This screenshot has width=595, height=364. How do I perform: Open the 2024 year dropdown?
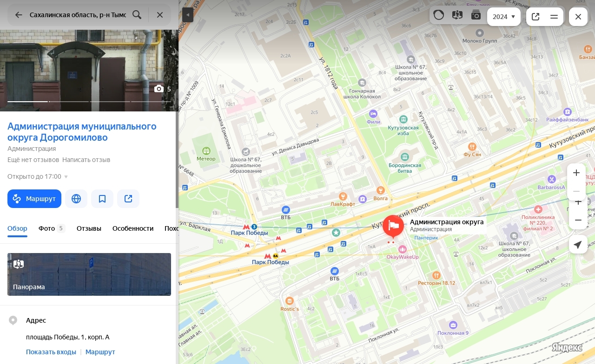pos(504,17)
